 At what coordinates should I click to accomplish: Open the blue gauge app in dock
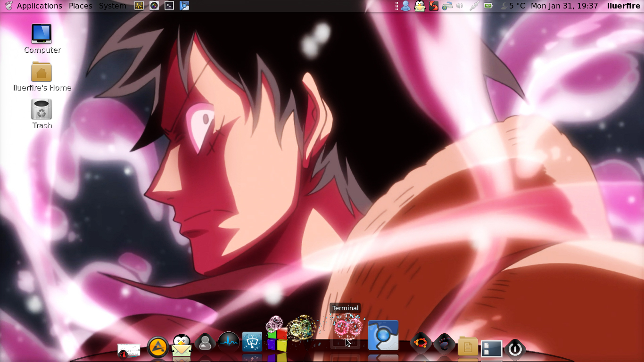tap(252, 342)
